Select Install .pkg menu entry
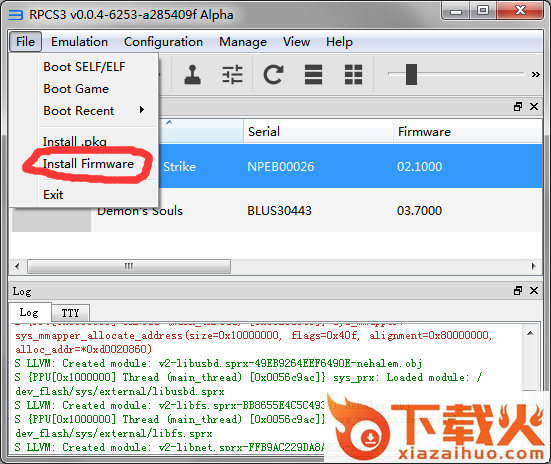The height and width of the screenshot is (464, 551). tap(75, 142)
